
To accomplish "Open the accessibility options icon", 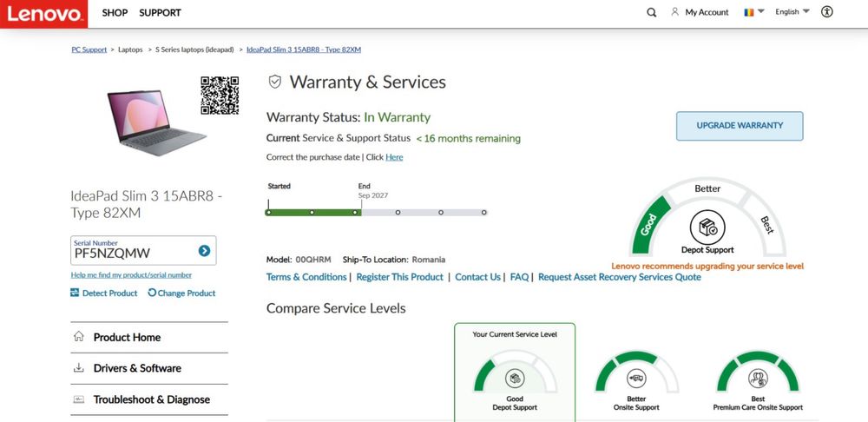I will (827, 11).
